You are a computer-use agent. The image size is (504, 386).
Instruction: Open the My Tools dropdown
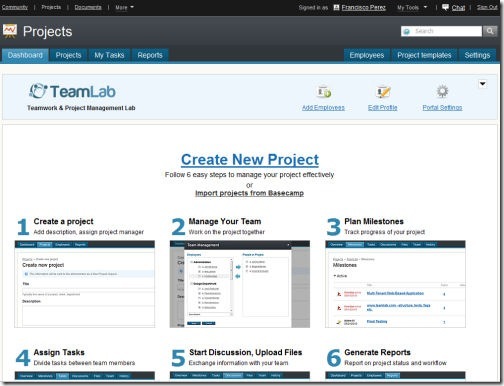point(412,7)
